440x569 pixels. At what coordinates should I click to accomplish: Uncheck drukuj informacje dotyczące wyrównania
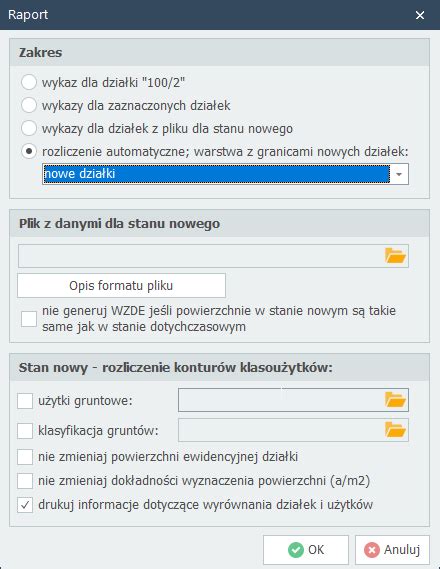(x=25, y=505)
